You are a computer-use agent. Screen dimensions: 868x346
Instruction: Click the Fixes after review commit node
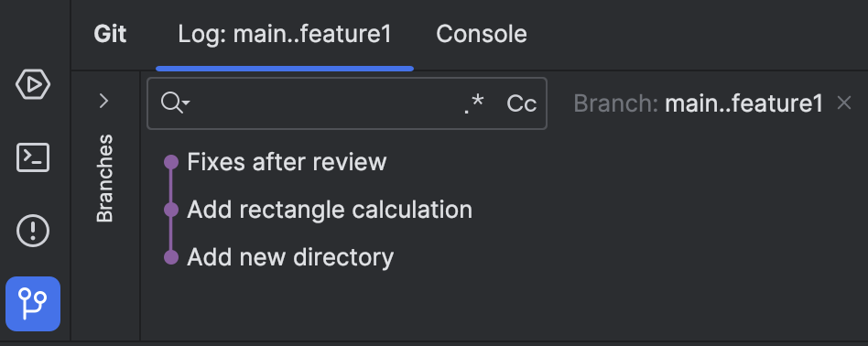click(171, 162)
